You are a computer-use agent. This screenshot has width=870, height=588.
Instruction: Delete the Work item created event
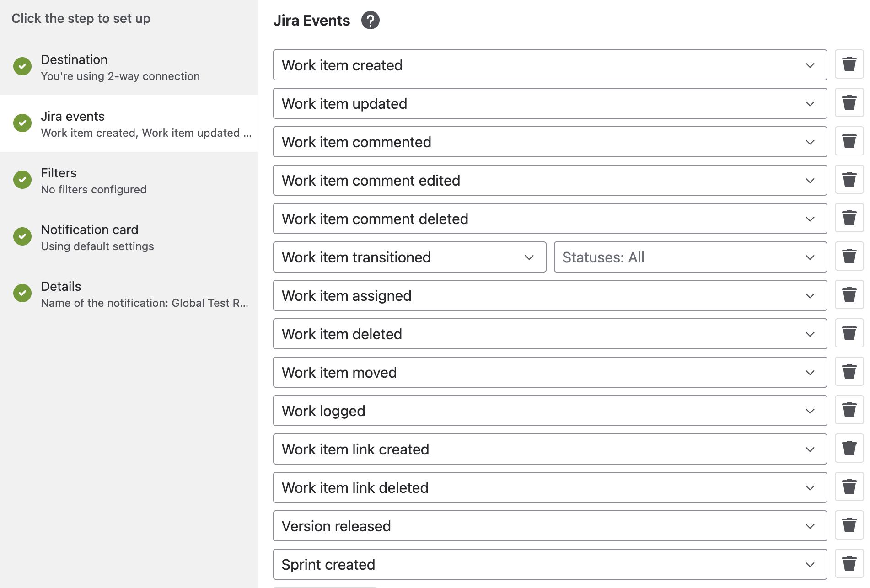coord(849,65)
